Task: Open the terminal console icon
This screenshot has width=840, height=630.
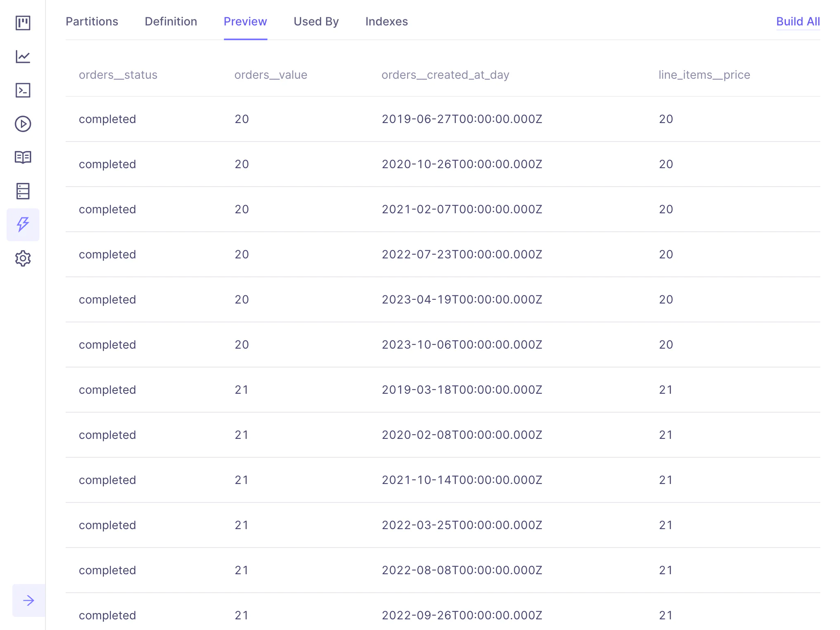Action: pos(23,90)
